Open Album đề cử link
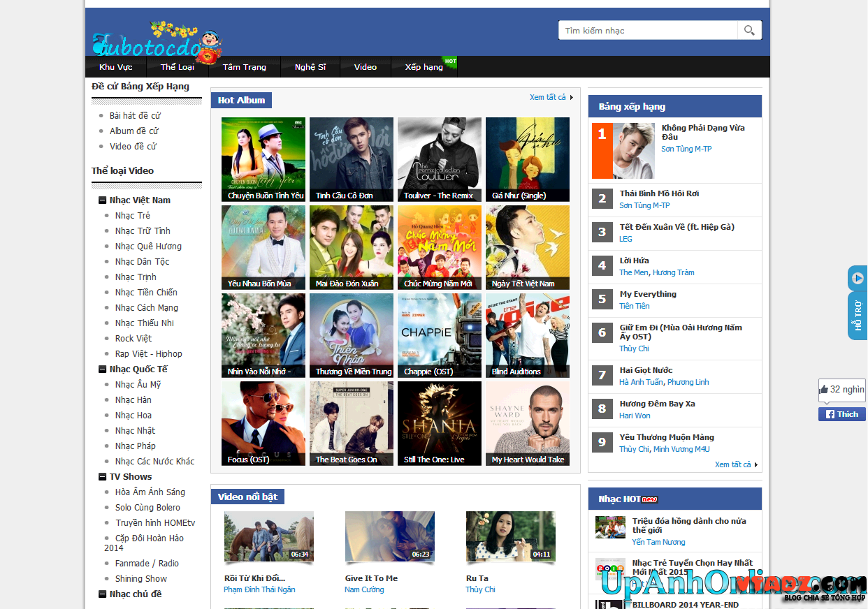The width and height of the screenshot is (868, 609). click(x=134, y=131)
